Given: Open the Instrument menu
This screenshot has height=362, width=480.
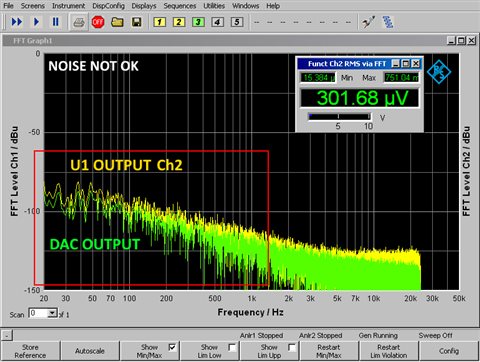Looking at the screenshot, I should tap(68, 6).
